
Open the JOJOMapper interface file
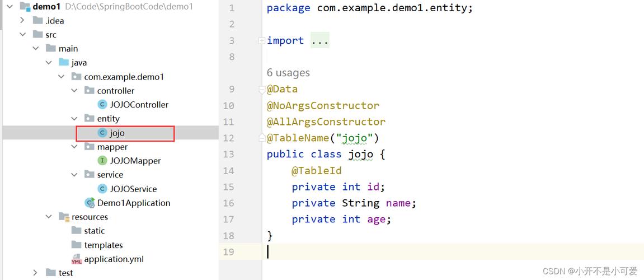pyautogui.click(x=135, y=161)
